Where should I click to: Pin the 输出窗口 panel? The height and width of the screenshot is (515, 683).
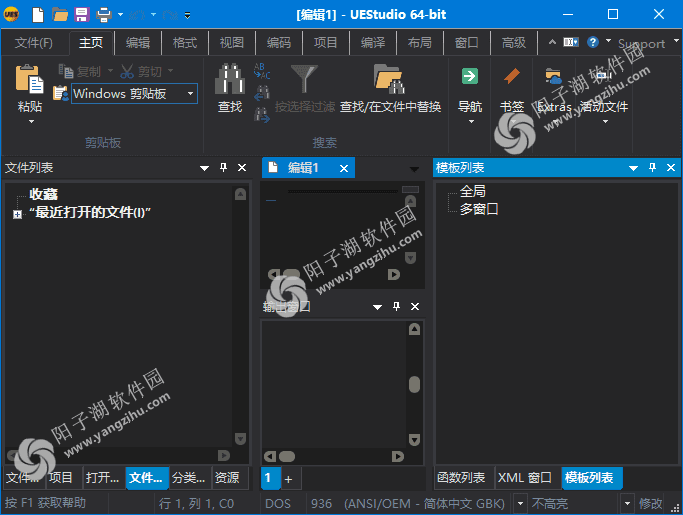click(x=396, y=306)
